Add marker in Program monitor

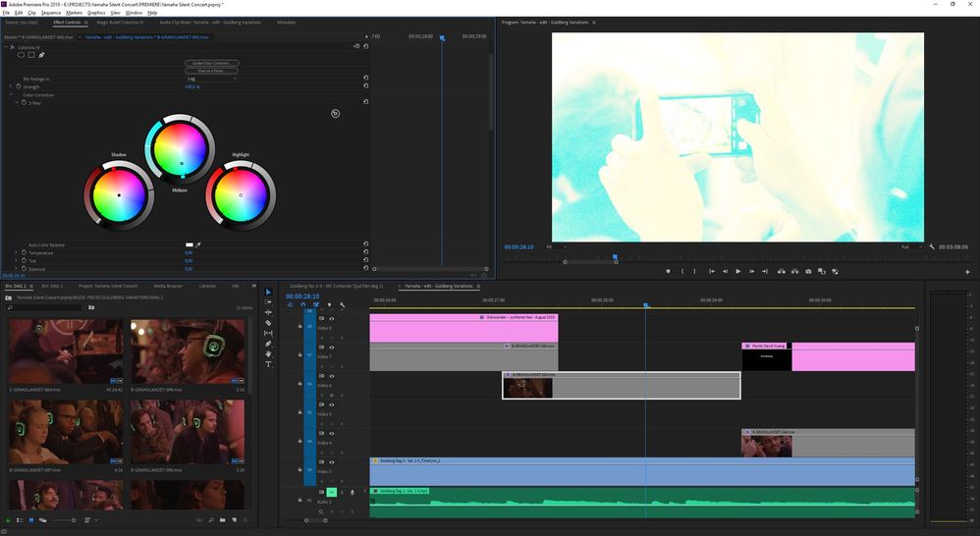[x=668, y=271]
